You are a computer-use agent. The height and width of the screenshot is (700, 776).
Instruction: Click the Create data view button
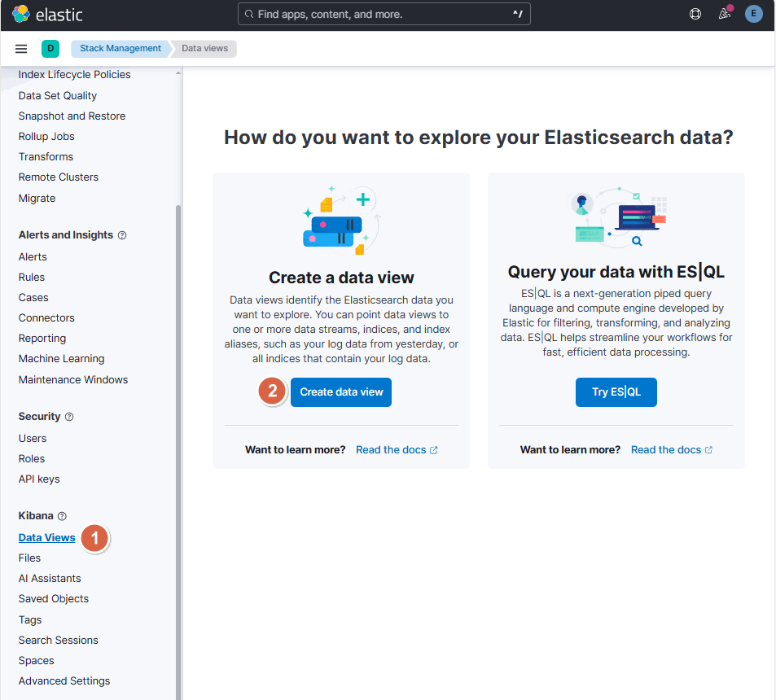point(341,392)
